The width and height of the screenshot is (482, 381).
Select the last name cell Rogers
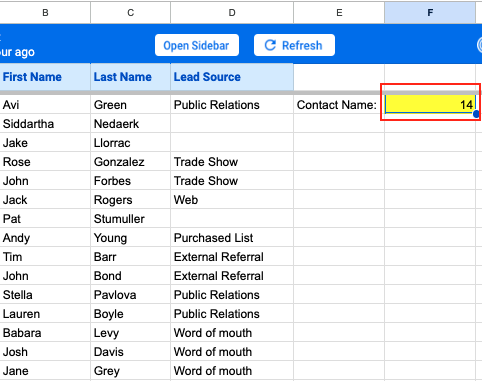pyautogui.click(x=130, y=200)
